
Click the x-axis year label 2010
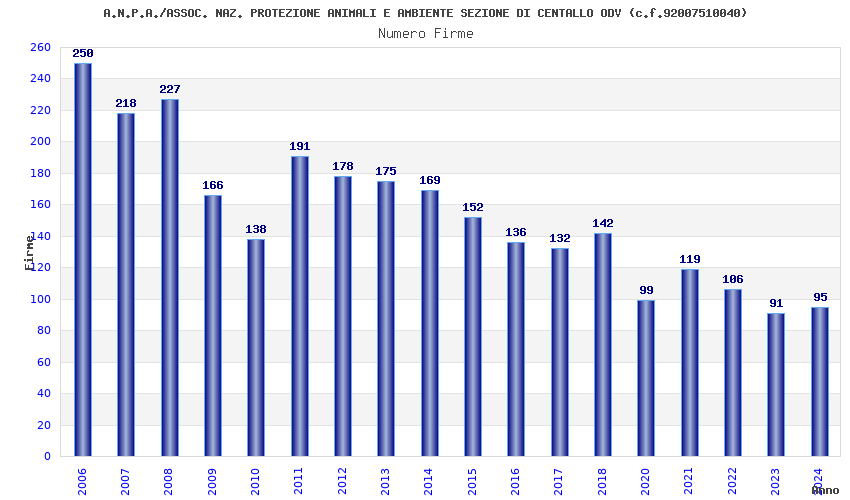255,482
